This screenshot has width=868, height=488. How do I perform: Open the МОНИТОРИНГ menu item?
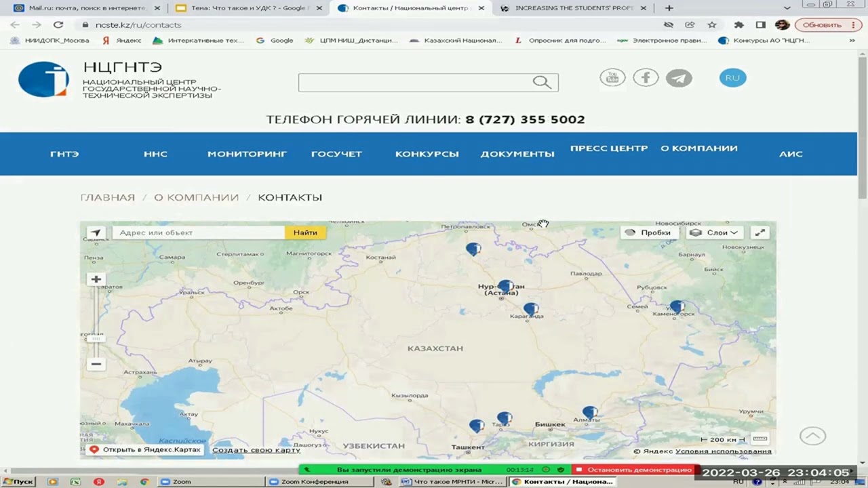247,154
